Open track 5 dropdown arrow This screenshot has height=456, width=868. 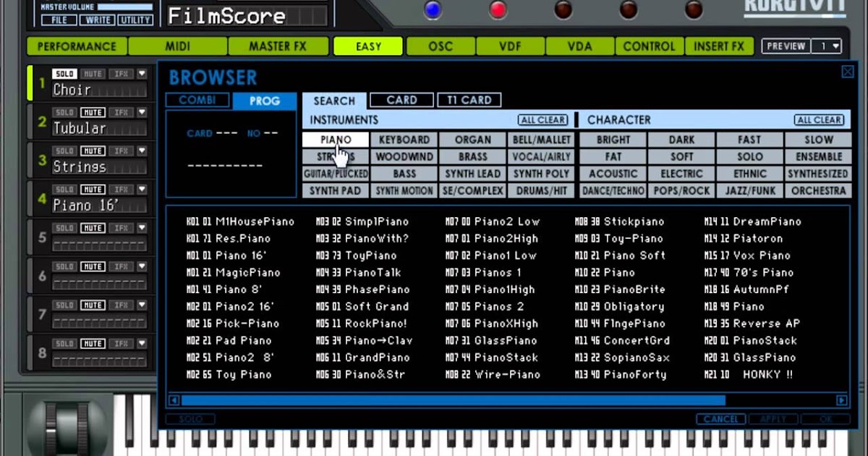(x=142, y=227)
